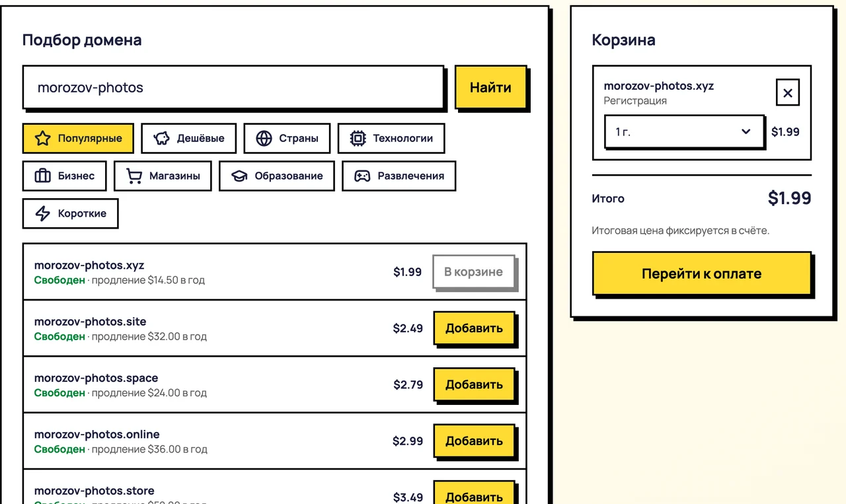Switch to the Дешёвые category

coord(189,139)
